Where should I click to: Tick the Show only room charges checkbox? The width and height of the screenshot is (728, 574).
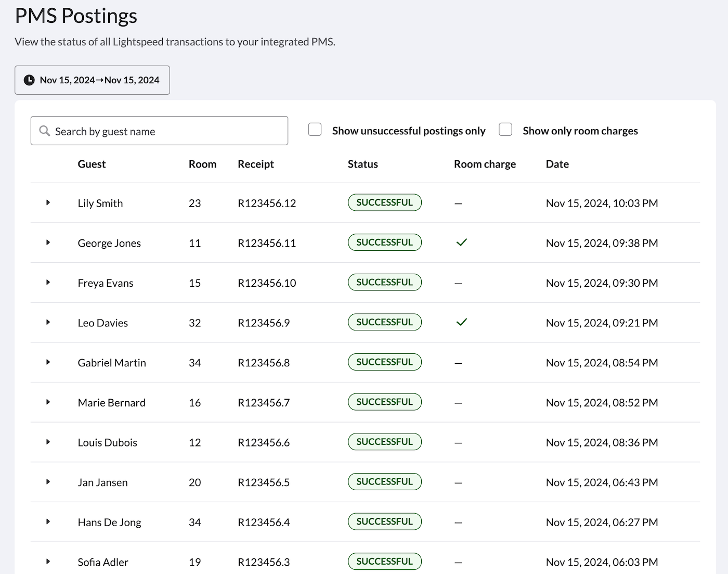pos(505,130)
